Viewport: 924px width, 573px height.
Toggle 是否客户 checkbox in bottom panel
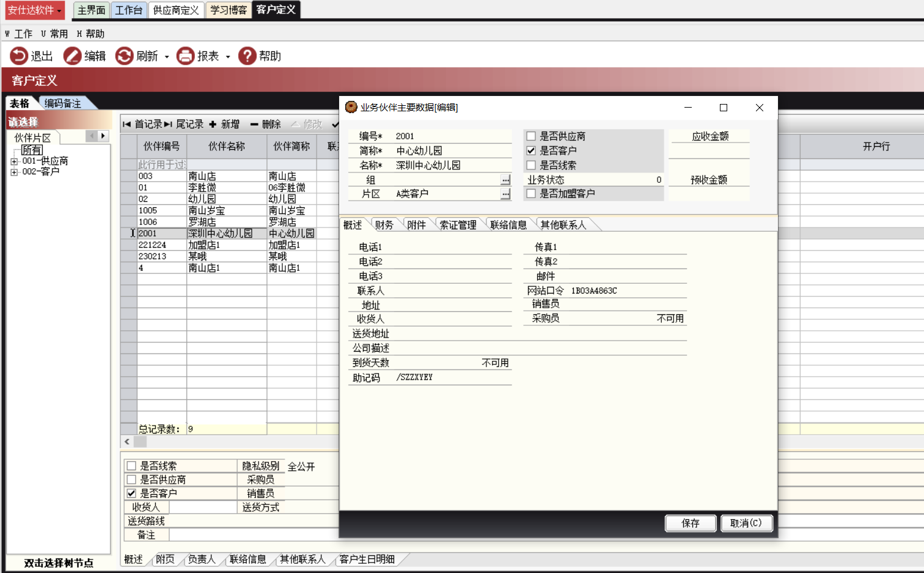point(131,493)
